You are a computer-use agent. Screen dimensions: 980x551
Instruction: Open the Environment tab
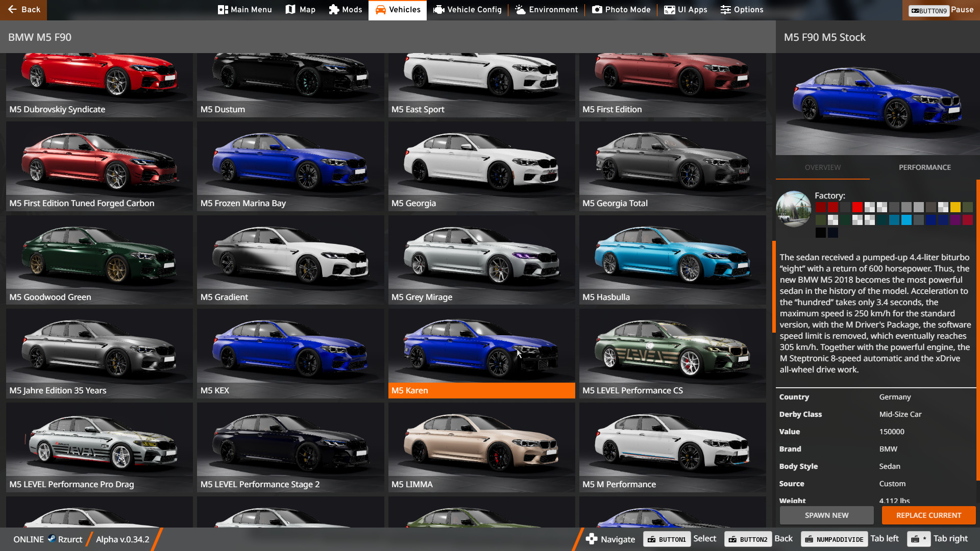546,10
